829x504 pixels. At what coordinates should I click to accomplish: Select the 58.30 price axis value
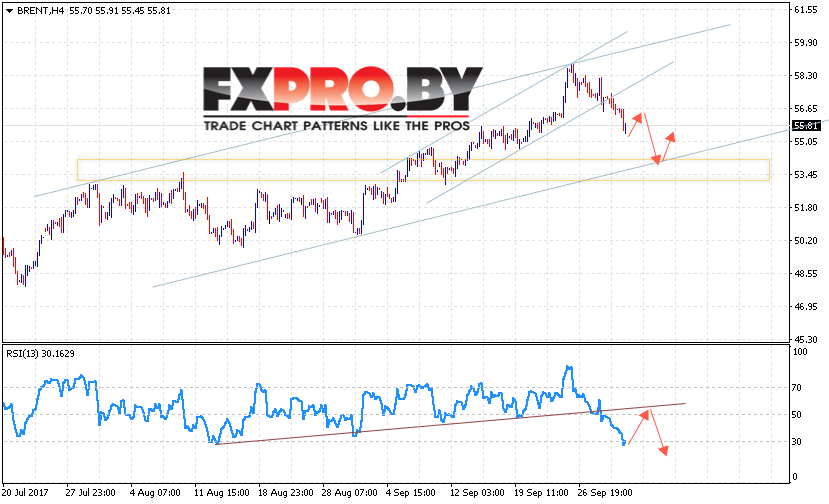(x=806, y=76)
